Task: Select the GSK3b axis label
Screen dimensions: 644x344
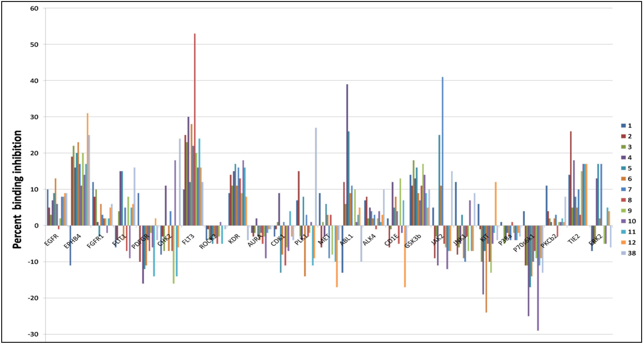Action: pos(413,241)
